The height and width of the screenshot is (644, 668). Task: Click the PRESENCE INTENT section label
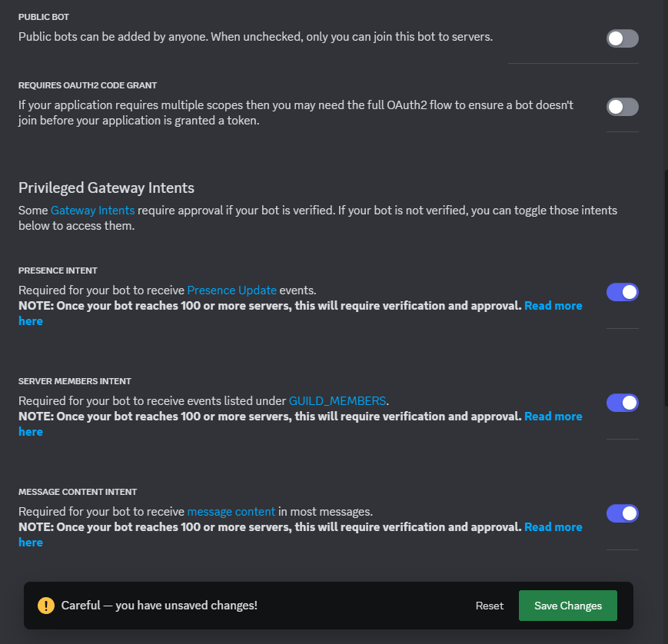(58, 270)
